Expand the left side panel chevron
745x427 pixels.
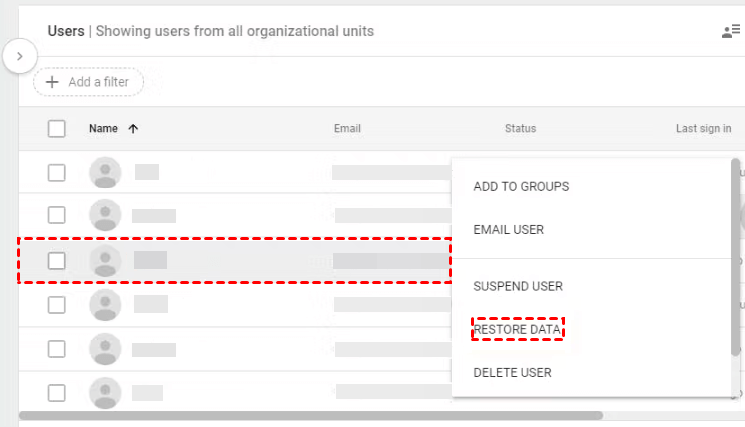pyautogui.click(x=19, y=56)
